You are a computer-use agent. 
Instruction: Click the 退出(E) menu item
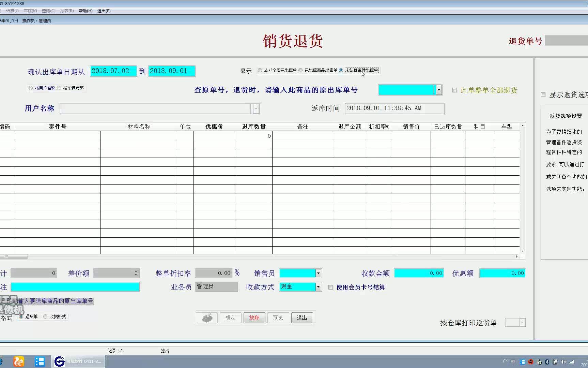point(104,11)
